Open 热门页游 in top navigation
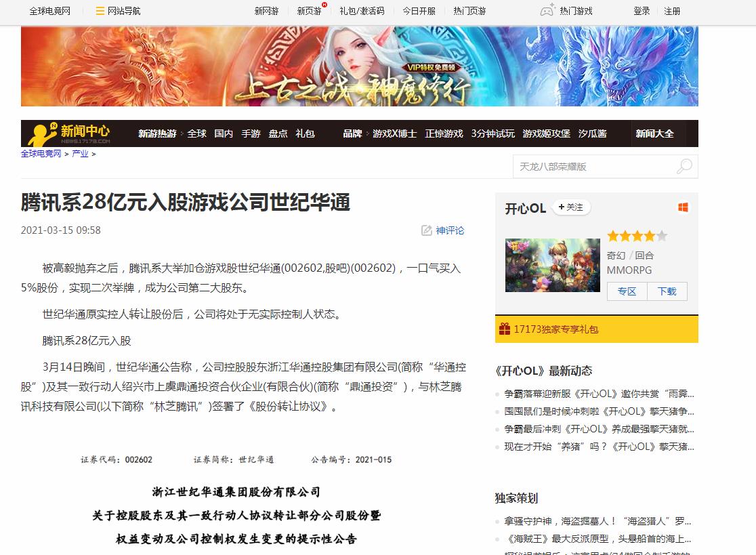The height and width of the screenshot is (555, 756). (x=469, y=11)
